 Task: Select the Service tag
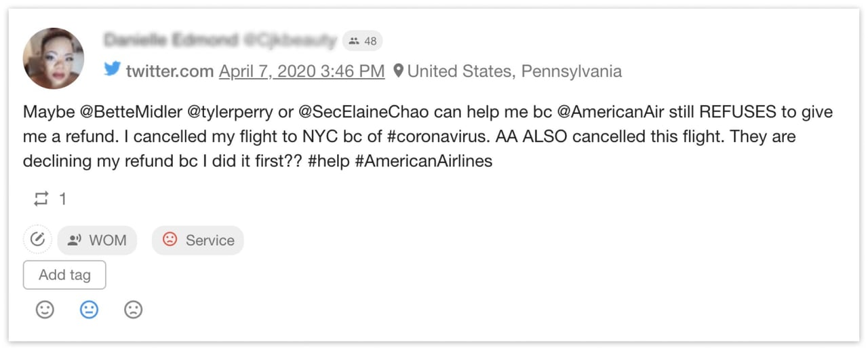[x=197, y=240]
